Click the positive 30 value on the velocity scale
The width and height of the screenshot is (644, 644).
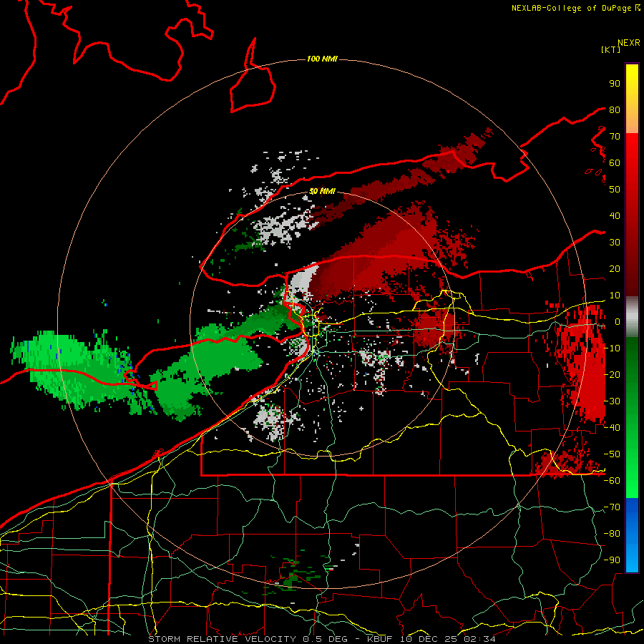point(615,243)
